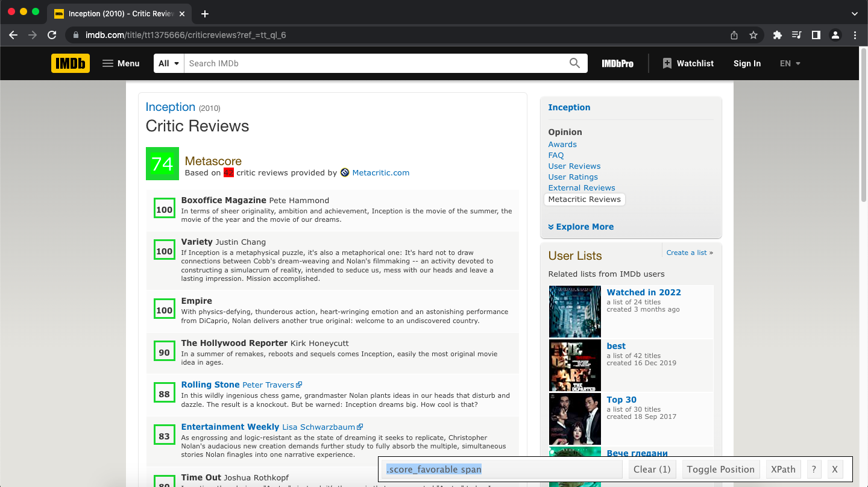Open the Inception title link above Critic Reviews
This screenshot has height=487, width=868.
pos(171,107)
